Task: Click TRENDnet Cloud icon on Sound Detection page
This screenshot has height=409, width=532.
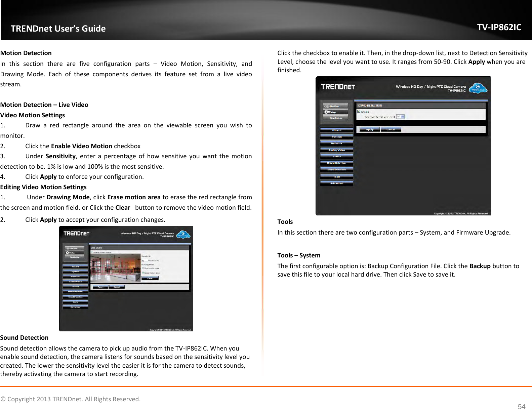Action: pos(478,88)
